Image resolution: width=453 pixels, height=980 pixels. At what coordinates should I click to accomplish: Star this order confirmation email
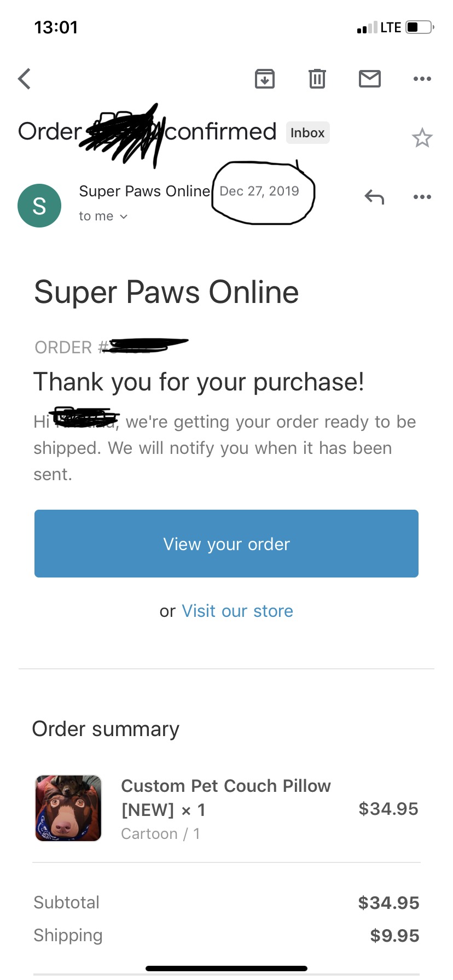point(422,138)
